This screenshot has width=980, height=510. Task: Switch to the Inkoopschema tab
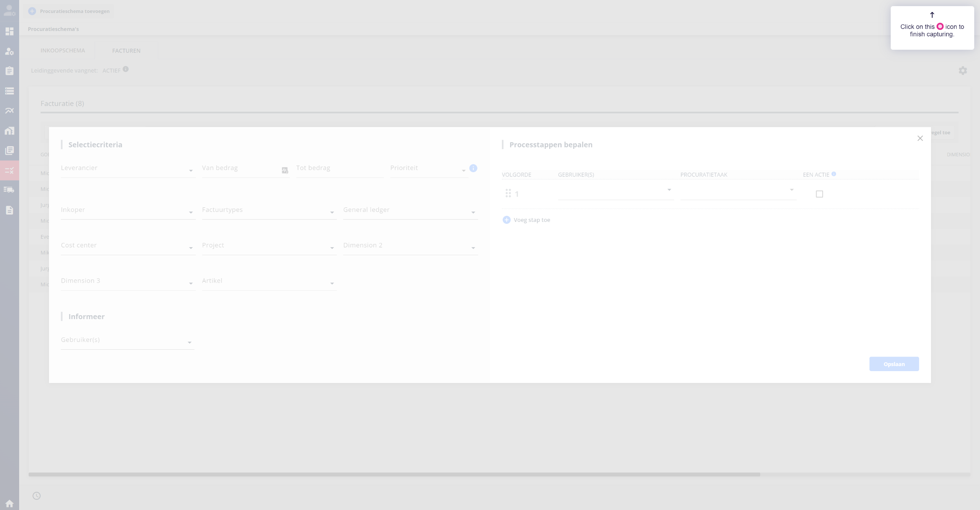[x=63, y=51]
